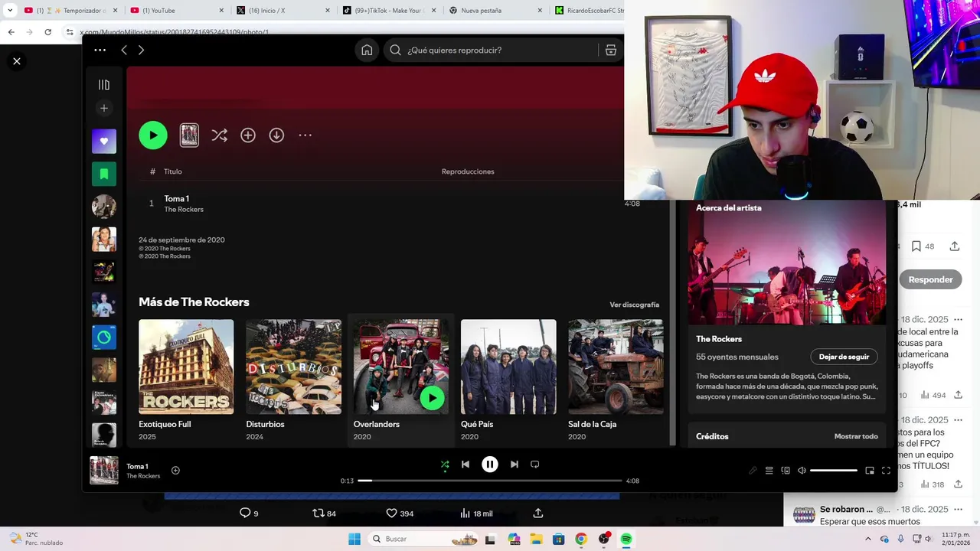Reload the page in Chrome

coord(47,32)
